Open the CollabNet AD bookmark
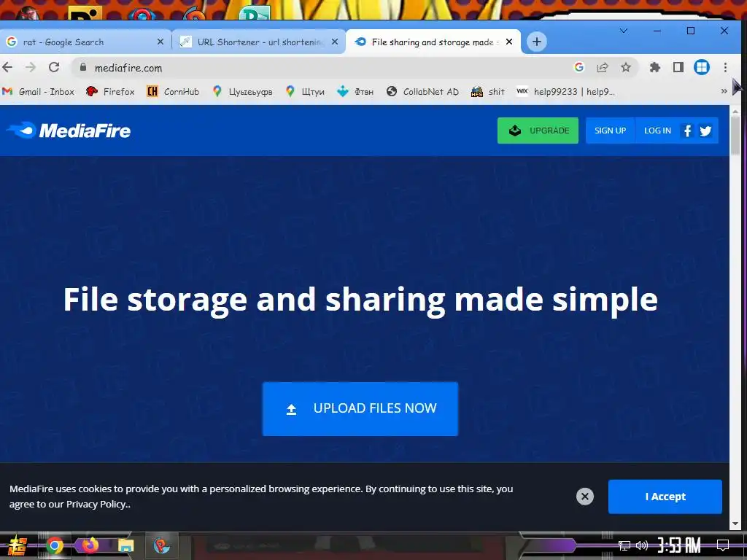 pos(422,91)
